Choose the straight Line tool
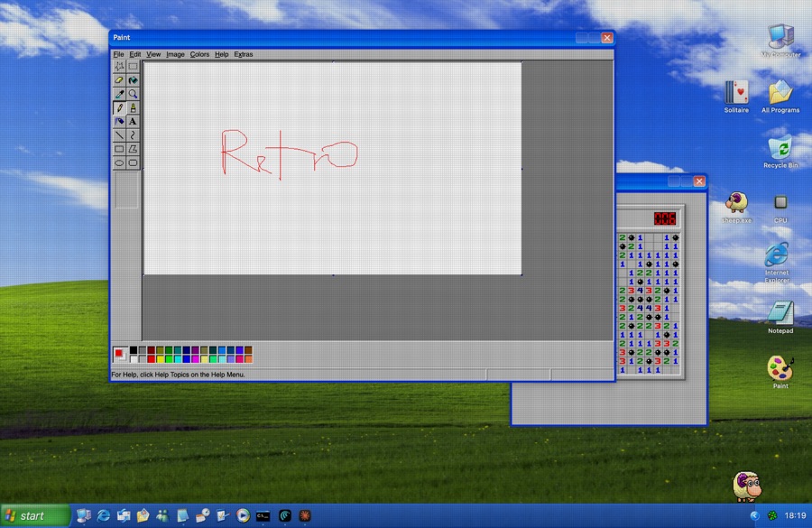Screen dimensions: 812x528 [x=119, y=135]
